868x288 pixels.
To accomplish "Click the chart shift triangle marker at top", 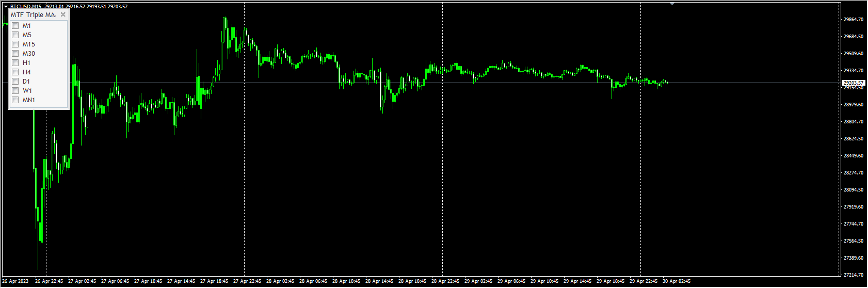I will click(x=672, y=4).
